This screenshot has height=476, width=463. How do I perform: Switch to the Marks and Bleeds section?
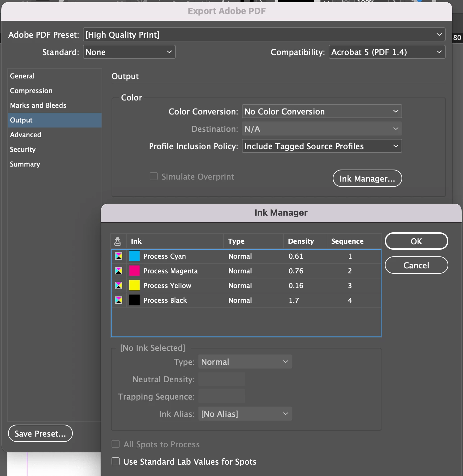coord(55,105)
